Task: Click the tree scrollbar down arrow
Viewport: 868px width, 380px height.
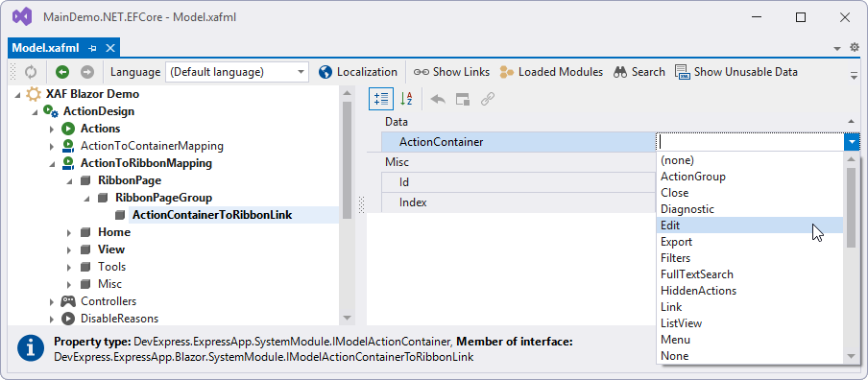Action: pyautogui.click(x=347, y=318)
